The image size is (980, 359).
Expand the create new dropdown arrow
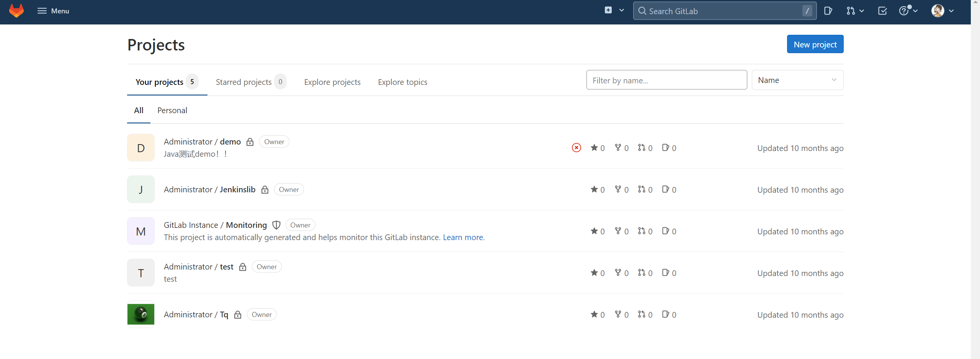click(622, 10)
